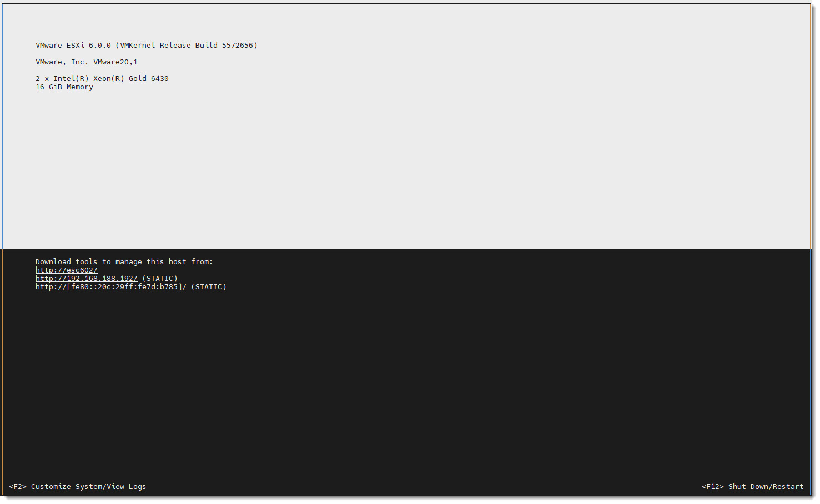This screenshot has width=820, height=504.
Task: Click the 'Restart' text in the footer
Action: (x=788, y=487)
